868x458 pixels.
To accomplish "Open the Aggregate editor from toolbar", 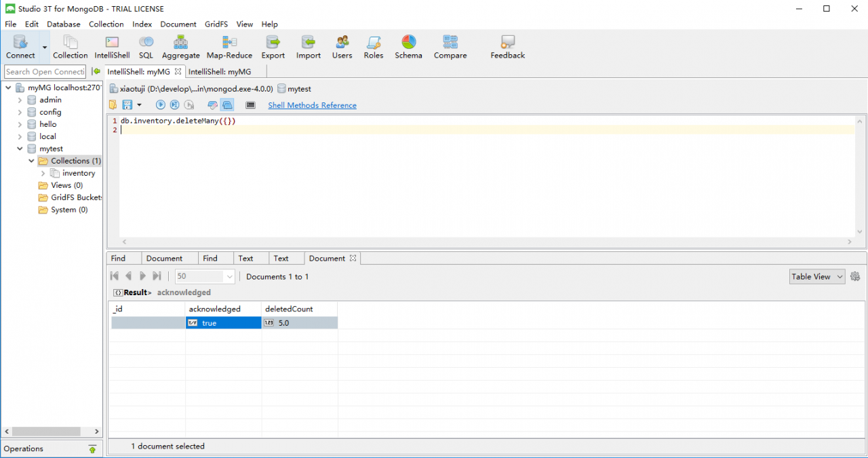I will pyautogui.click(x=180, y=47).
